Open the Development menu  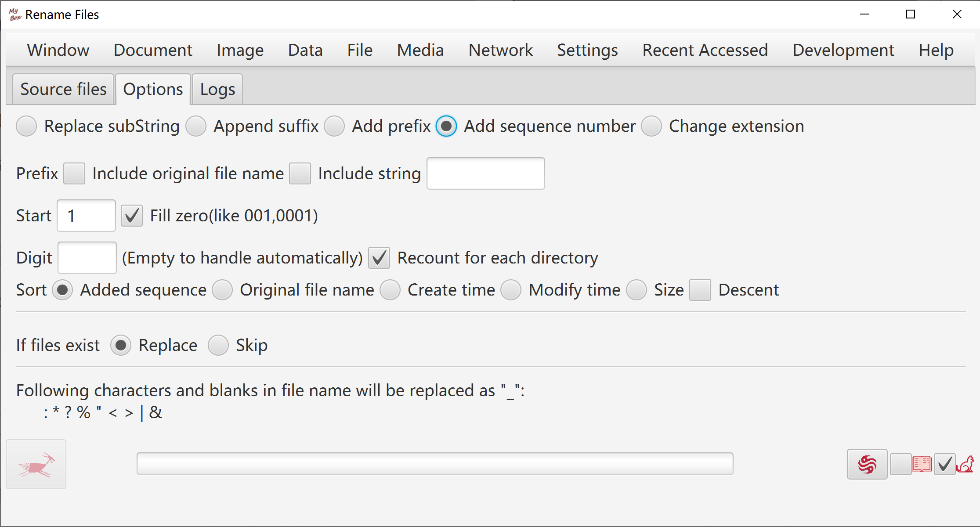pyautogui.click(x=843, y=50)
